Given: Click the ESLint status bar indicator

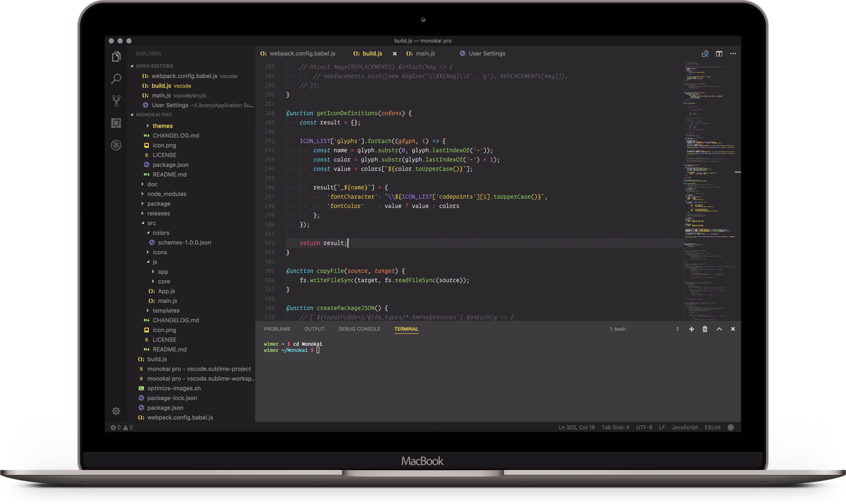Looking at the screenshot, I should pos(712,427).
